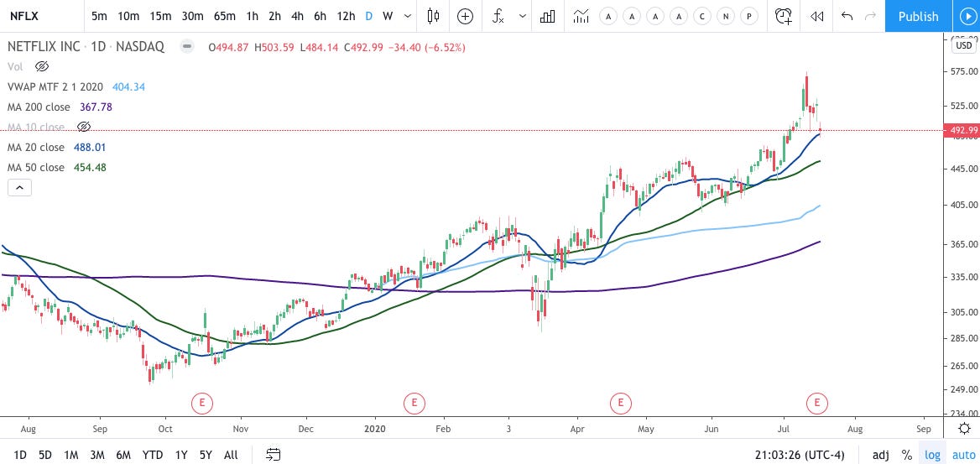Open the October earnings E marker

coord(202,404)
